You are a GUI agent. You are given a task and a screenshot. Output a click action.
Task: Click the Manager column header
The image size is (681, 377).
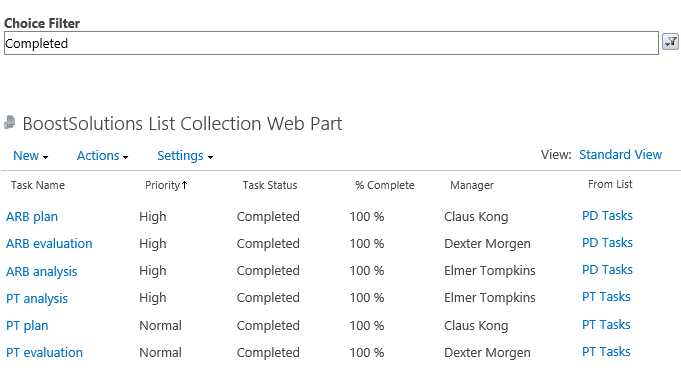[472, 185]
